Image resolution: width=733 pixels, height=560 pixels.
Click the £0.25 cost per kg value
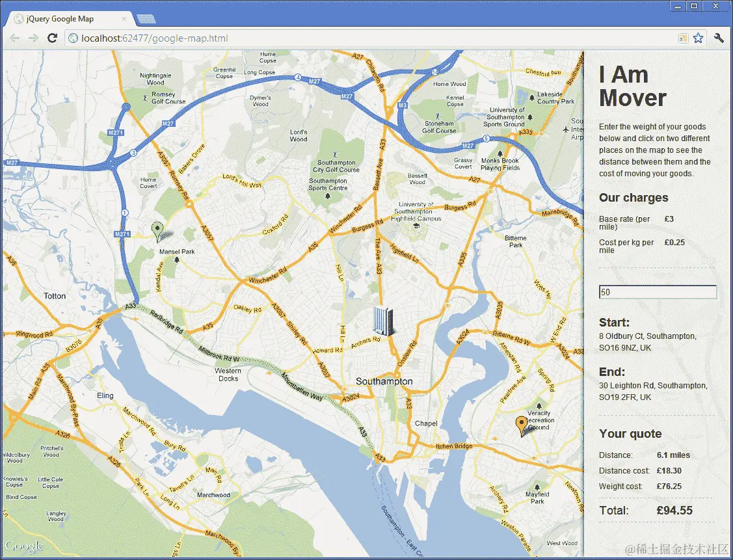click(x=674, y=242)
